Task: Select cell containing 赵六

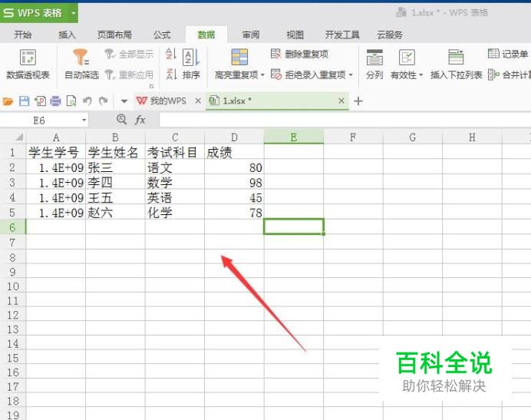Action: [115, 213]
